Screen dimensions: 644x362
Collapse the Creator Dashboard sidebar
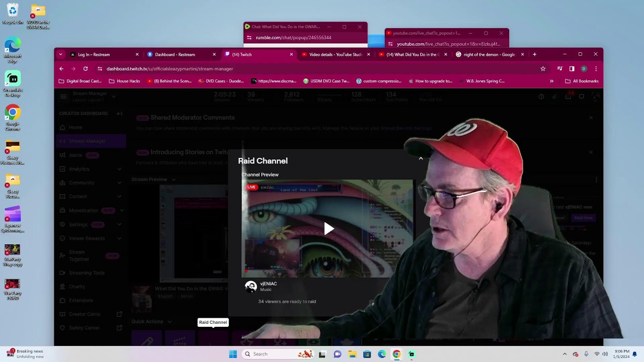[119, 114]
